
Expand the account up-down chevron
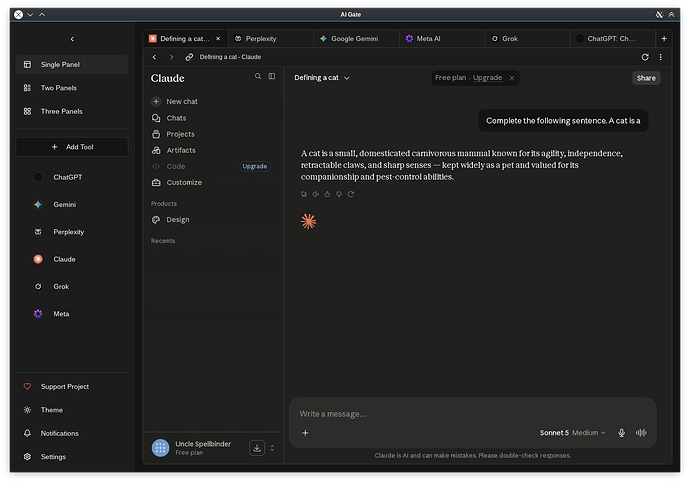click(x=272, y=448)
